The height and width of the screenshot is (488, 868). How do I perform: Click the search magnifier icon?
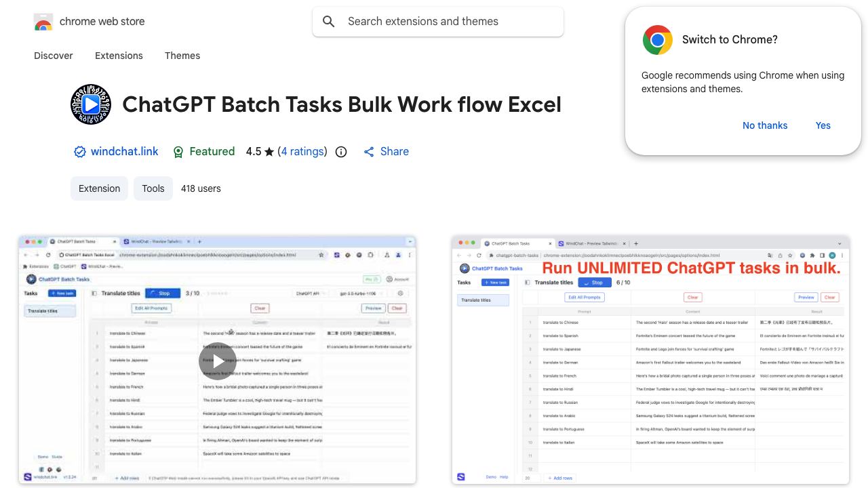pyautogui.click(x=329, y=22)
